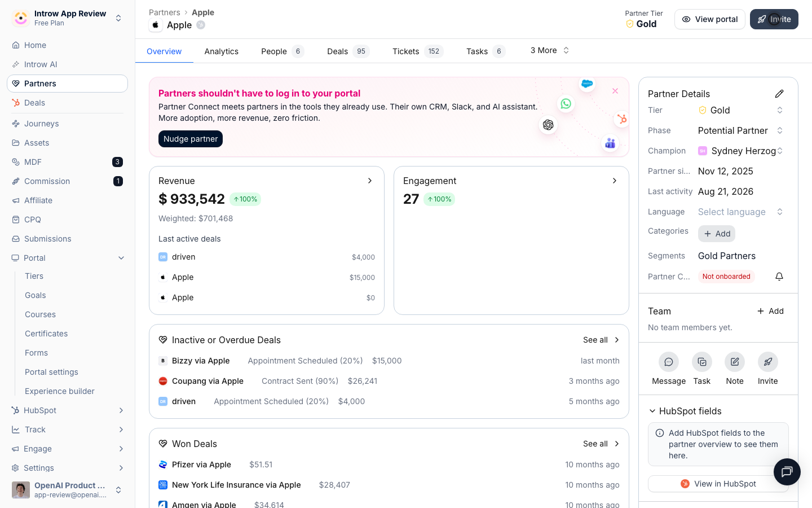Screen dimensions: 812x508
Task: Click the View portal button
Action: tap(710, 19)
